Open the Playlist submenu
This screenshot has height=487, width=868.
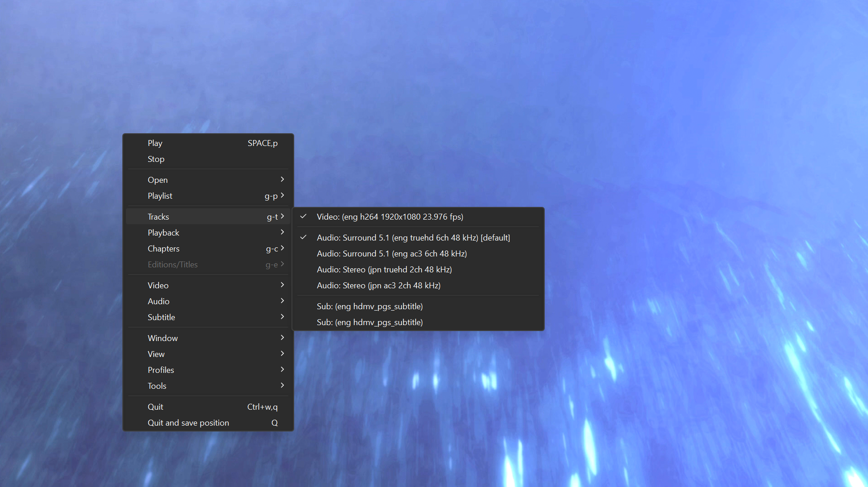click(208, 196)
